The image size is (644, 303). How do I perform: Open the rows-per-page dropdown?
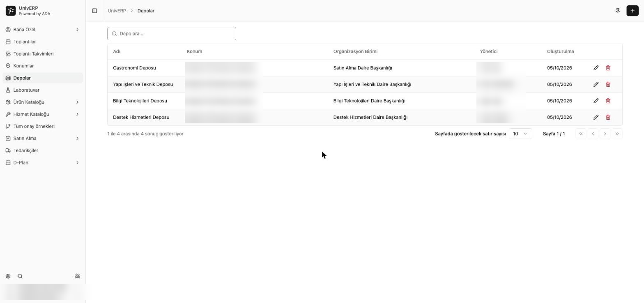[x=520, y=134]
